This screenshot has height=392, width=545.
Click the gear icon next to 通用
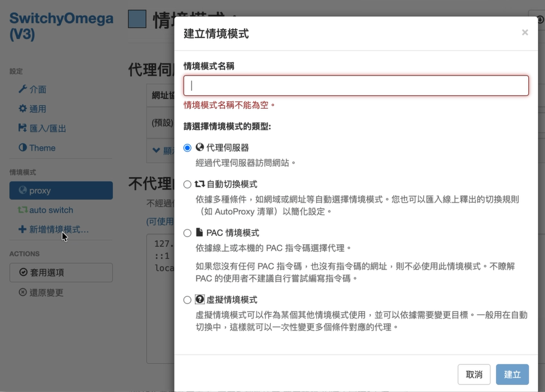pyautogui.click(x=23, y=108)
